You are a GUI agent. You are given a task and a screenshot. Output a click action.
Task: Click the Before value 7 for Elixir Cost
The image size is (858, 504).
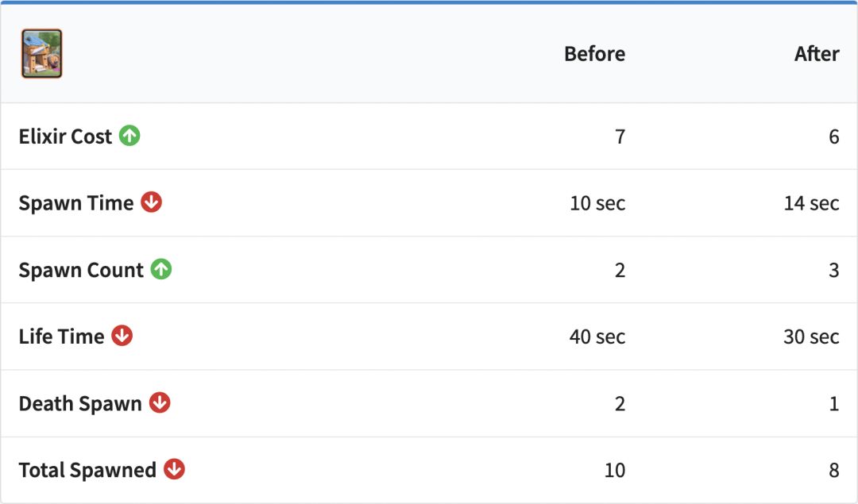point(620,137)
